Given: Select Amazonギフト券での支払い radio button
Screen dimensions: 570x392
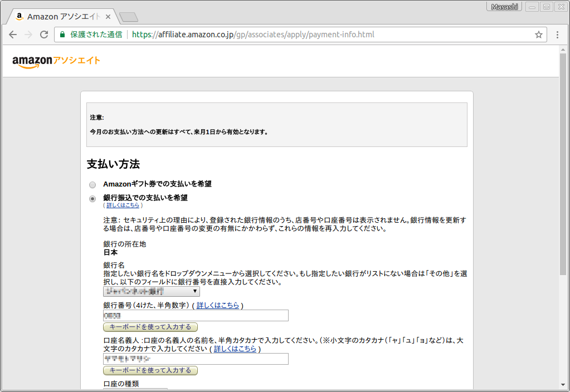Looking at the screenshot, I should (92, 184).
